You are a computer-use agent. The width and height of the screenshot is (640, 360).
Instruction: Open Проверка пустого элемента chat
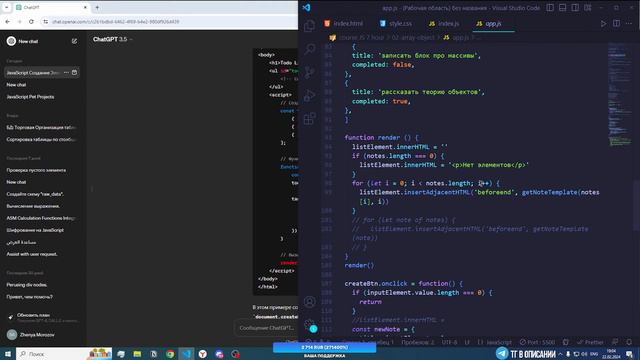click(36, 170)
